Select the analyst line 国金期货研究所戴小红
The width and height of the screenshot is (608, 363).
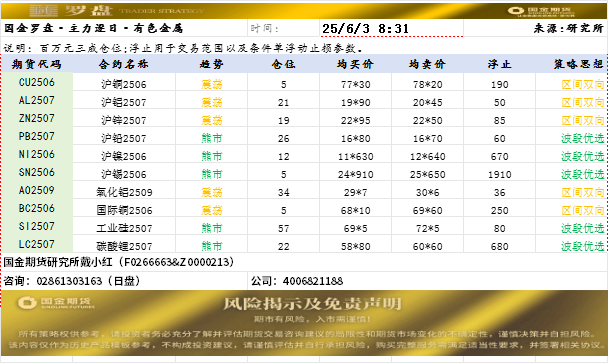point(119,262)
